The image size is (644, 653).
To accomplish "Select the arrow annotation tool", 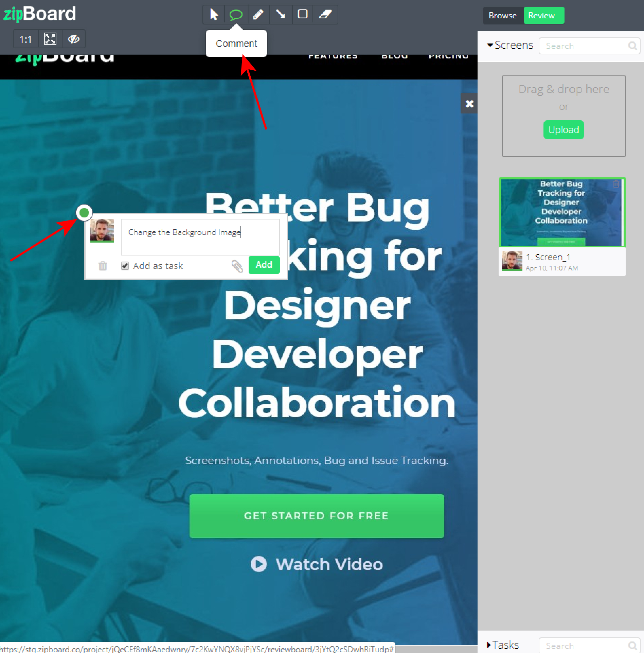I will [281, 15].
